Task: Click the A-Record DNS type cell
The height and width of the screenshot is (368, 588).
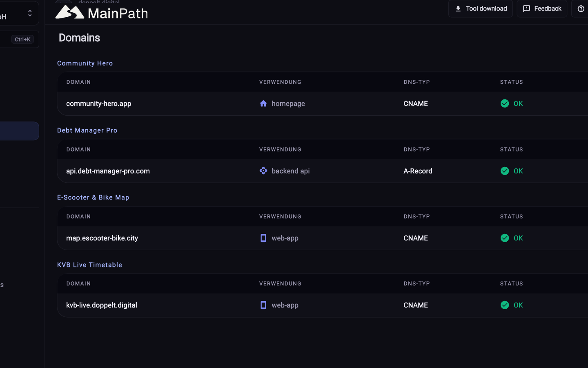Action: [x=418, y=171]
